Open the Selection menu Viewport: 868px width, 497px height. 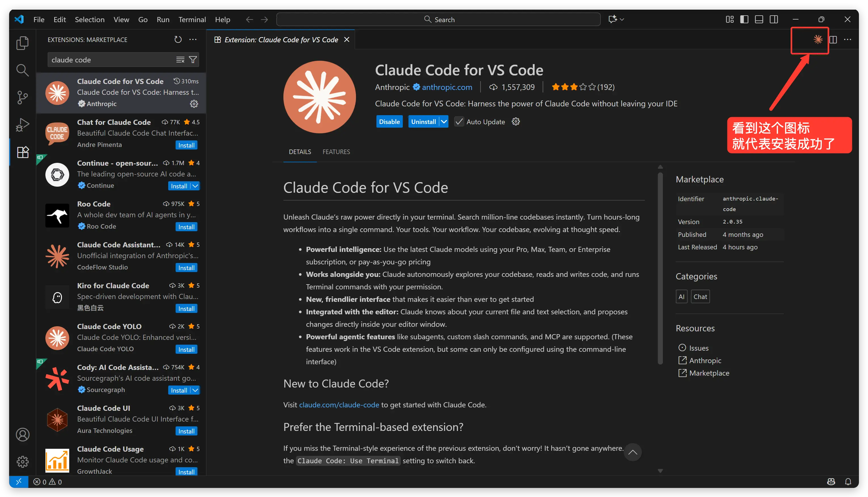click(x=89, y=20)
